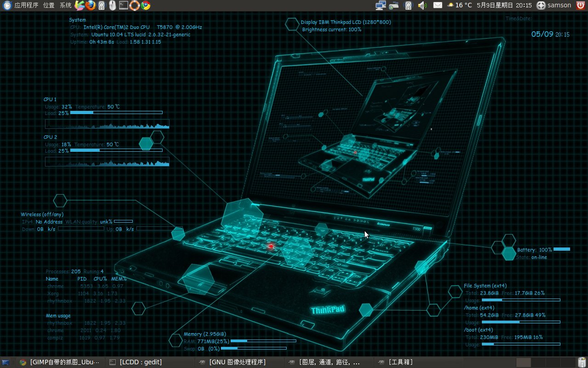Open the speaker box tray icon beside volume
This screenshot has height=368, width=588.
(408, 6)
